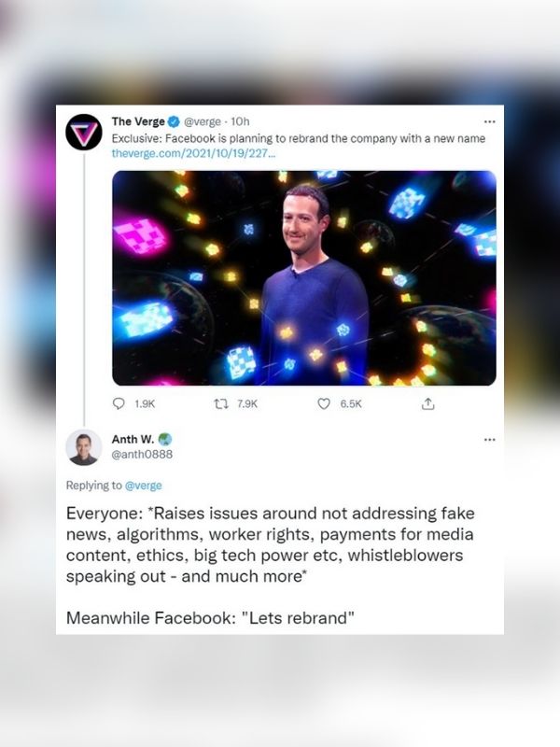The image size is (560, 747).
Task: Open the @anth0888 handle
Action: tap(142, 455)
